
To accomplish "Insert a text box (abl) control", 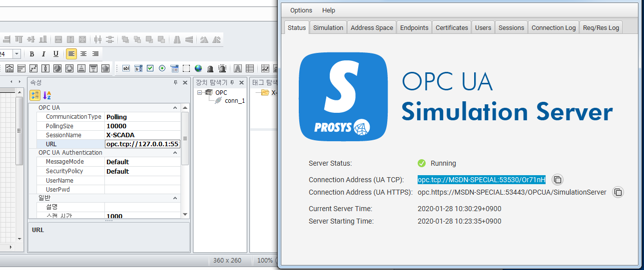I will [126, 68].
